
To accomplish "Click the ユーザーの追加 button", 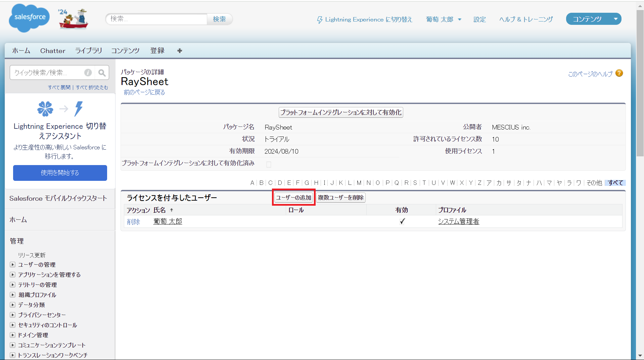I will (x=294, y=198).
